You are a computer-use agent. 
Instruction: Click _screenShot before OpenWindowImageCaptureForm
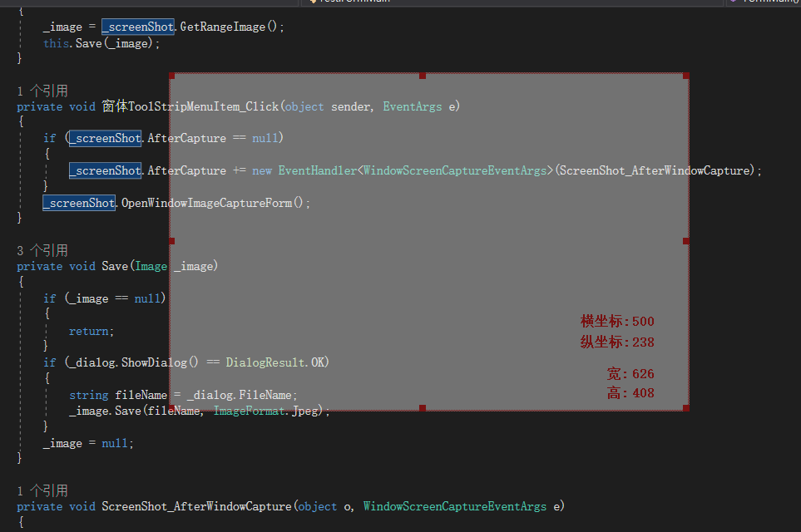pyautogui.click(x=79, y=203)
